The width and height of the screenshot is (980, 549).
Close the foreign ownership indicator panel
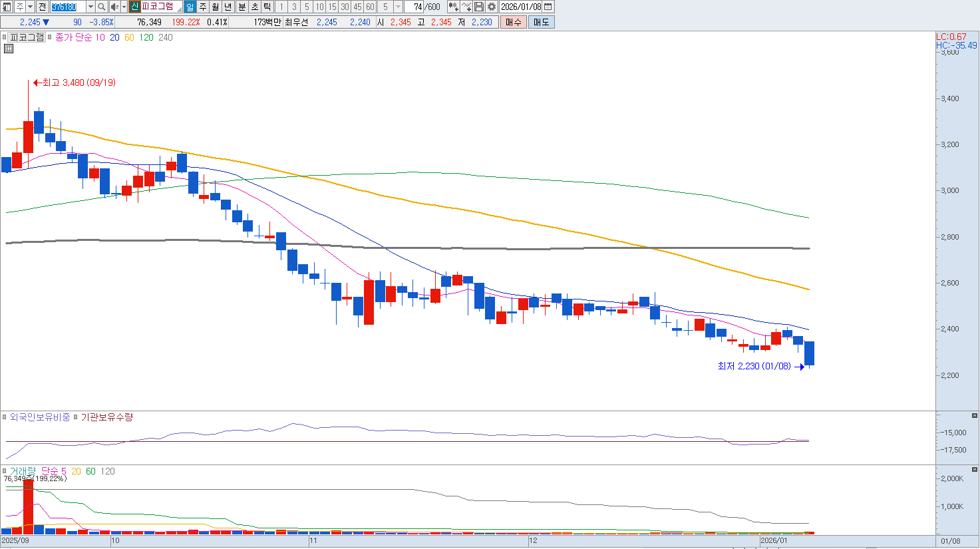coord(975,416)
